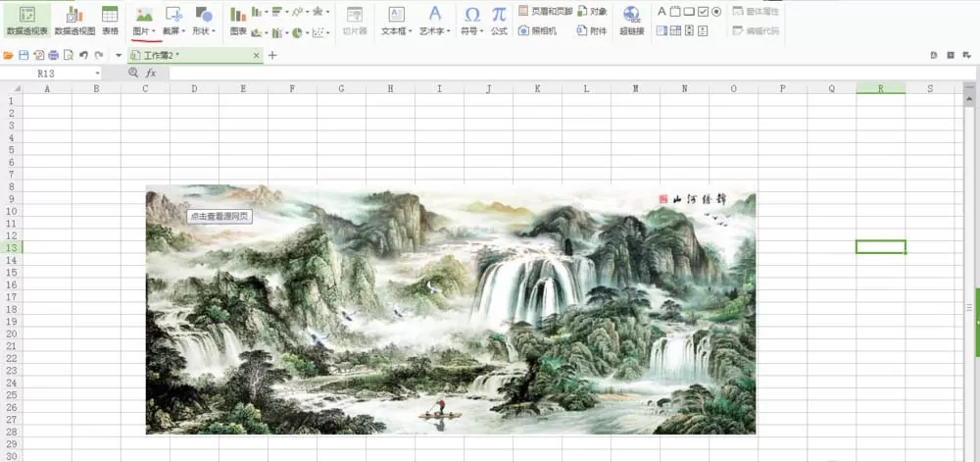Image resolution: width=980 pixels, height=462 pixels.
Task: Insert the combo box form control
Action: [x=675, y=30]
